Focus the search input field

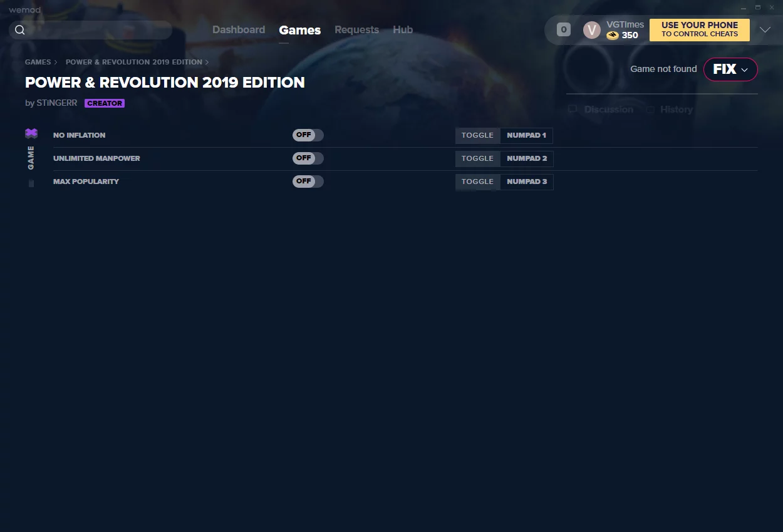pos(91,30)
